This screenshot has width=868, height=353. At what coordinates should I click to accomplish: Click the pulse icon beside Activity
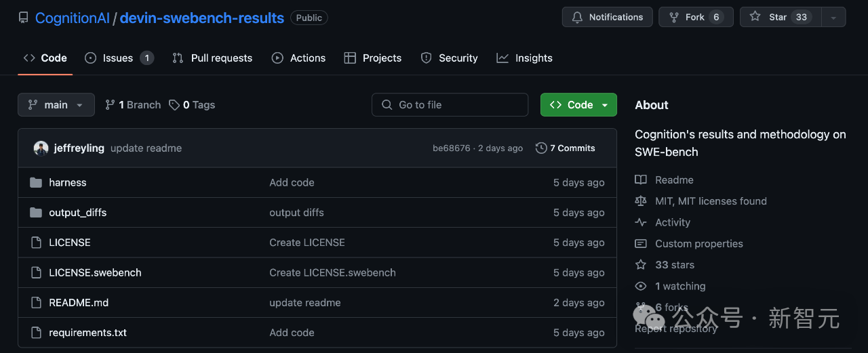pos(641,222)
